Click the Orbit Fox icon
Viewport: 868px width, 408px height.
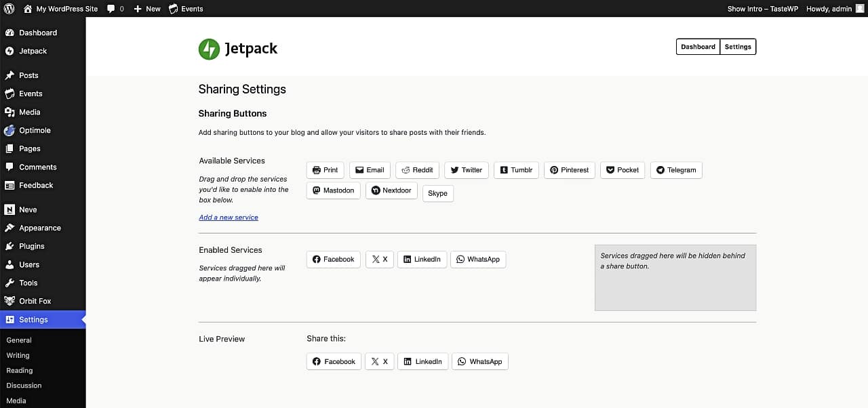9,301
